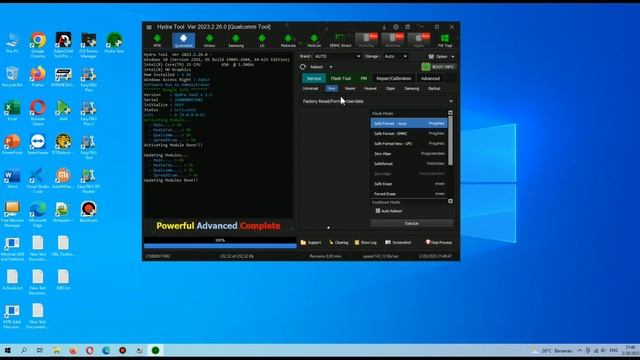640x360 pixels.
Task: Switch to the Repair/Calibration tab
Action: point(393,78)
